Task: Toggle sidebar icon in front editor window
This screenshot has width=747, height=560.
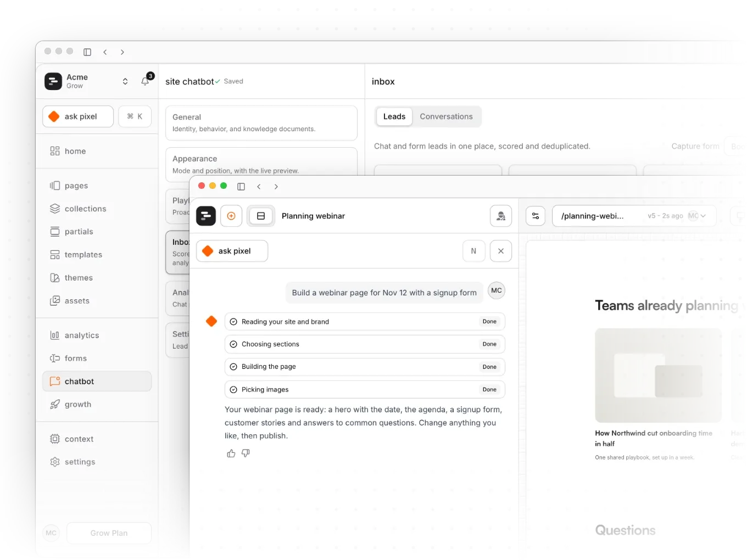Action: (241, 187)
